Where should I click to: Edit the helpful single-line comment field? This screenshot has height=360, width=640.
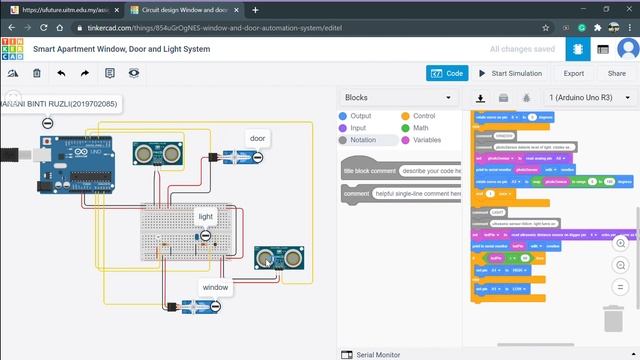coord(417,193)
